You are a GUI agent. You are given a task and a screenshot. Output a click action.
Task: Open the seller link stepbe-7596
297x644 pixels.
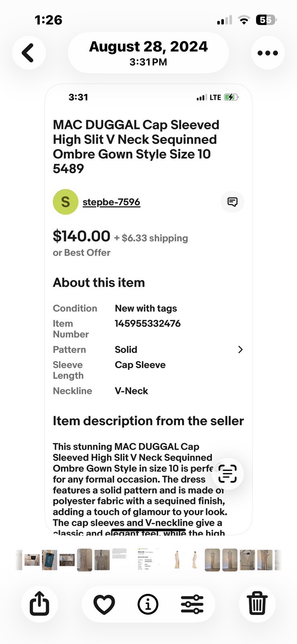(x=111, y=202)
